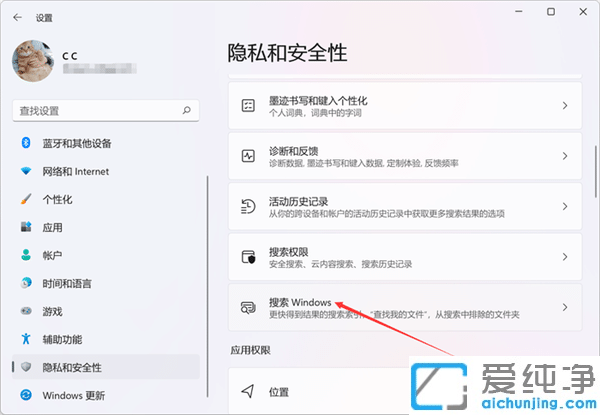Click the back arrow in Settings header
This screenshot has height=415, width=600.
coord(17,17)
